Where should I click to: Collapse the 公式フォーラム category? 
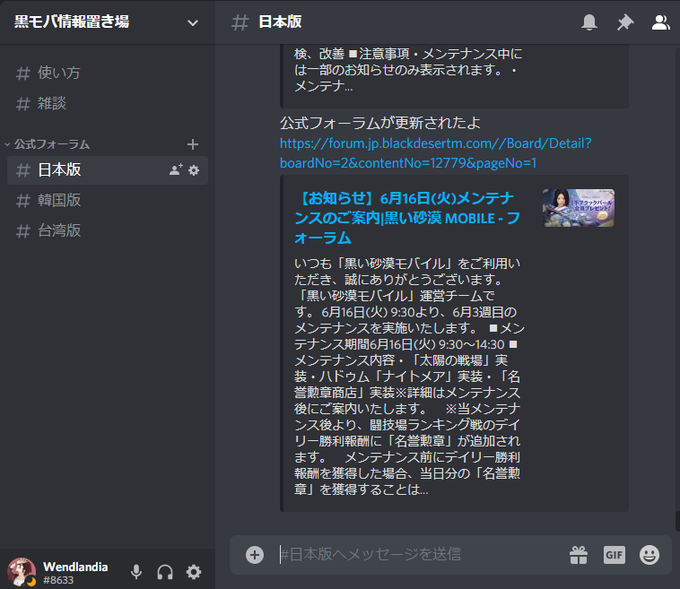[47, 144]
